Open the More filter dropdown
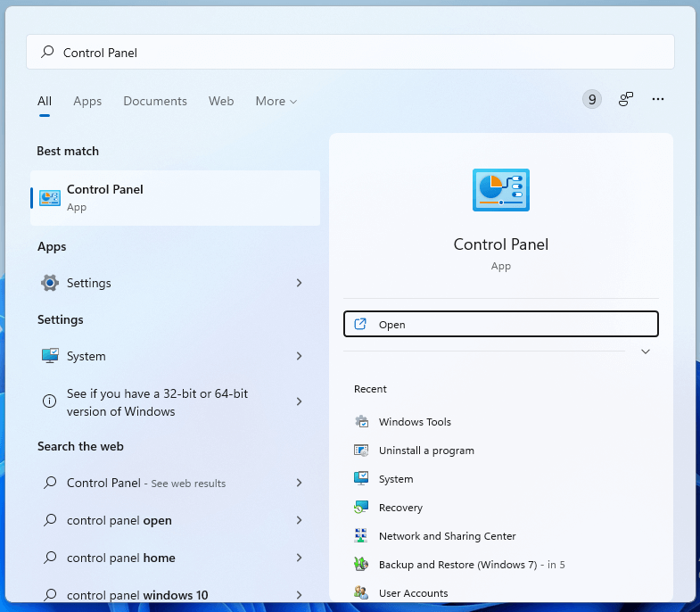The width and height of the screenshot is (700, 612). coord(276,102)
